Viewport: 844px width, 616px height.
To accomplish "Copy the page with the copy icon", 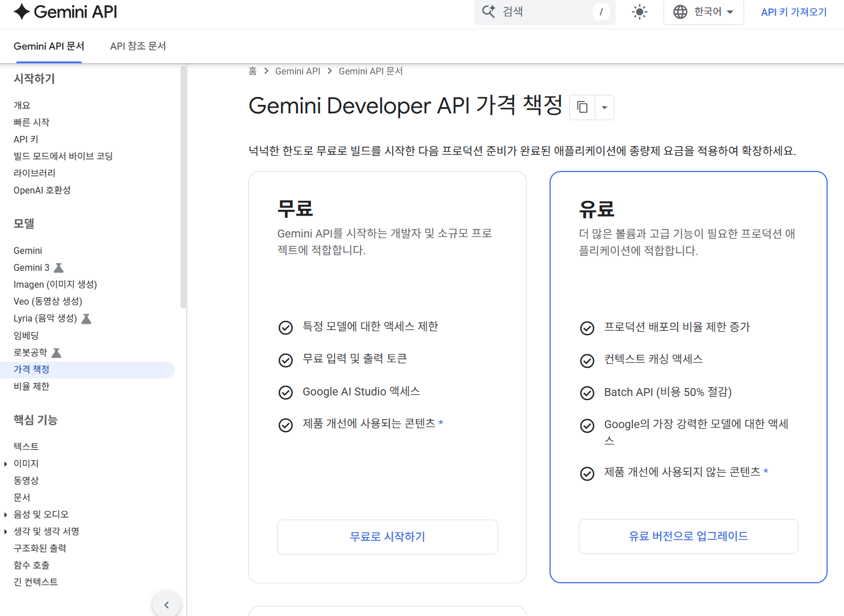I will click(x=582, y=107).
